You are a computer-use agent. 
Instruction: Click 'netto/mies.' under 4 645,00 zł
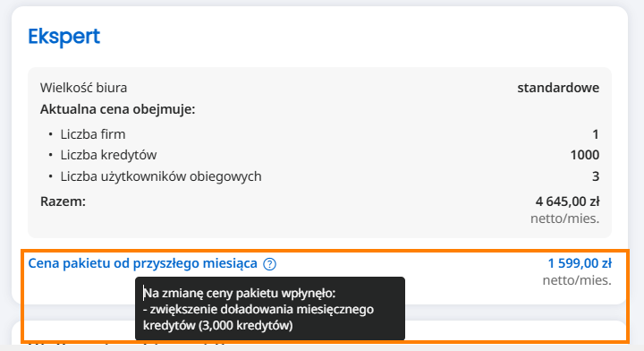tap(564, 218)
